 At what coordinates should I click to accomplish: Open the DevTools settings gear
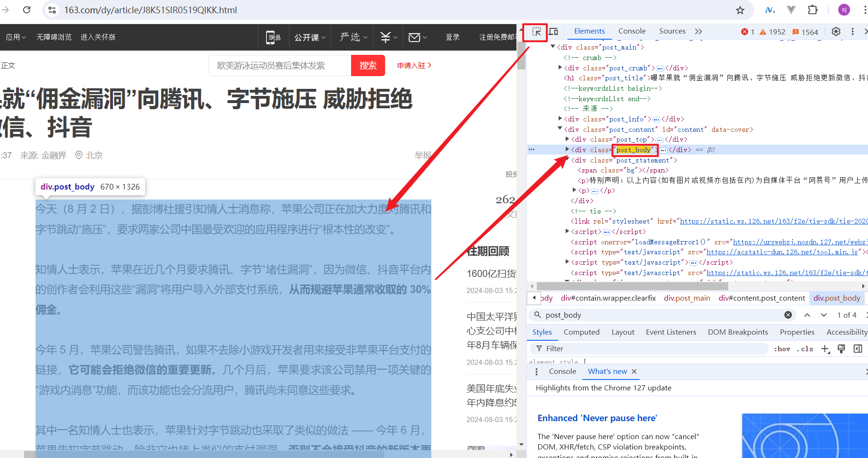pos(836,31)
